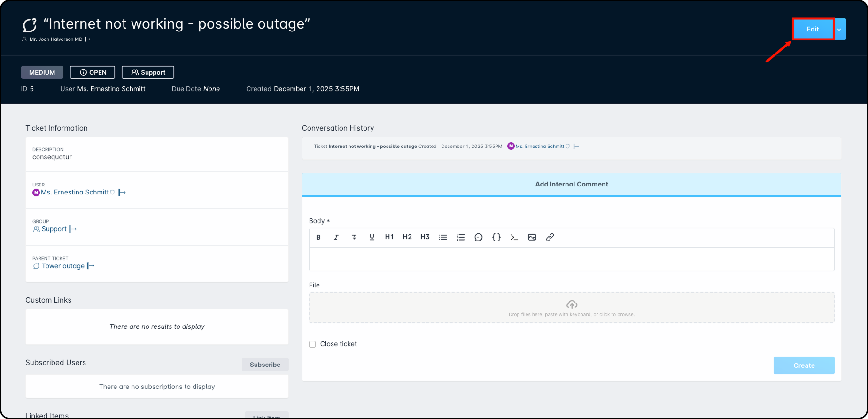Insert a code block
This screenshot has height=419, width=868.
pyautogui.click(x=514, y=237)
